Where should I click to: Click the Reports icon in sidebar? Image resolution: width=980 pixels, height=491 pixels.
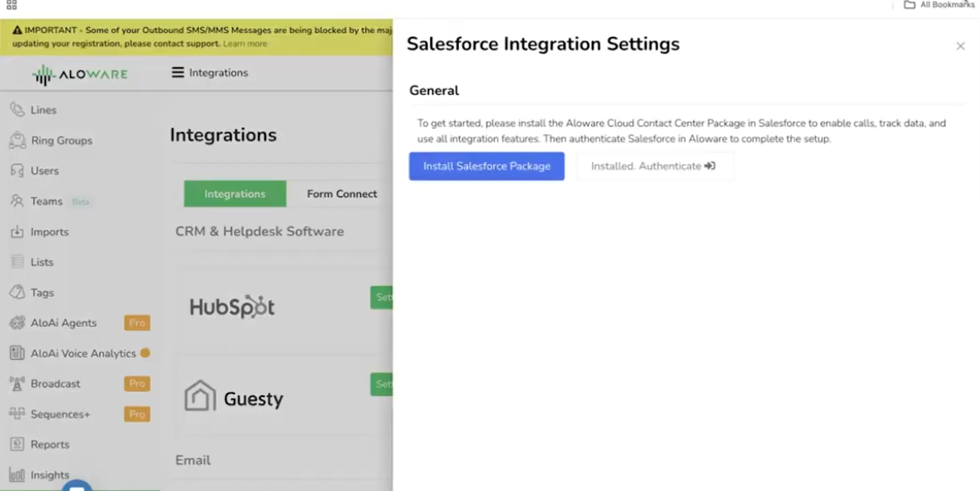point(17,444)
